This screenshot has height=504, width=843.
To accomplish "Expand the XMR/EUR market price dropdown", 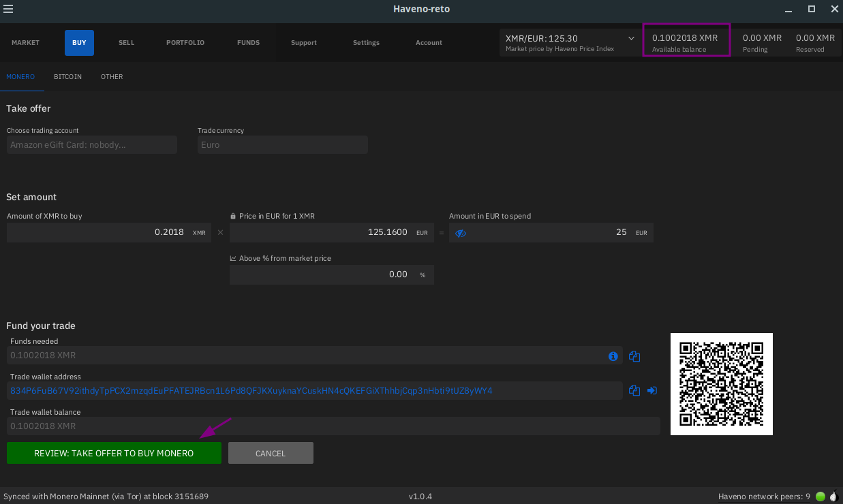I will pos(631,39).
